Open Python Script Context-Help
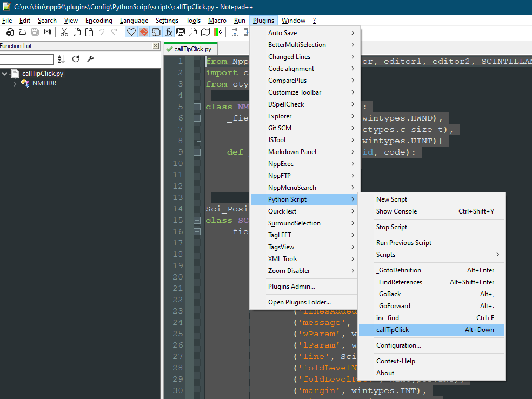 [431, 361]
